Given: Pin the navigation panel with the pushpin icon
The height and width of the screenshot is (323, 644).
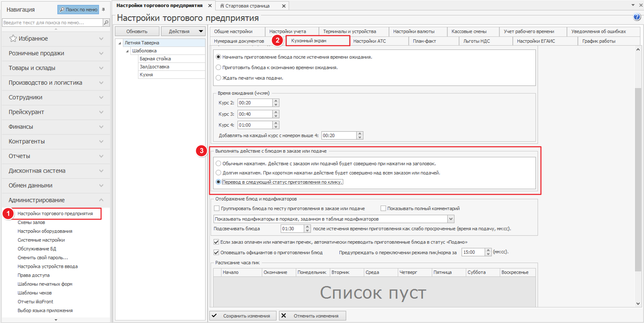Looking at the screenshot, I should (103, 9).
